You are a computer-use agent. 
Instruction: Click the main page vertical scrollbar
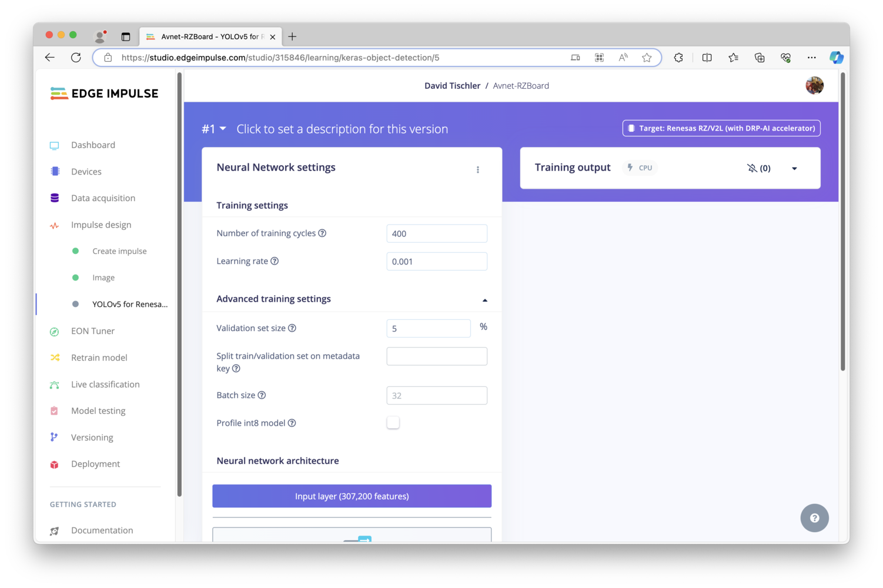pyautogui.click(x=842, y=222)
